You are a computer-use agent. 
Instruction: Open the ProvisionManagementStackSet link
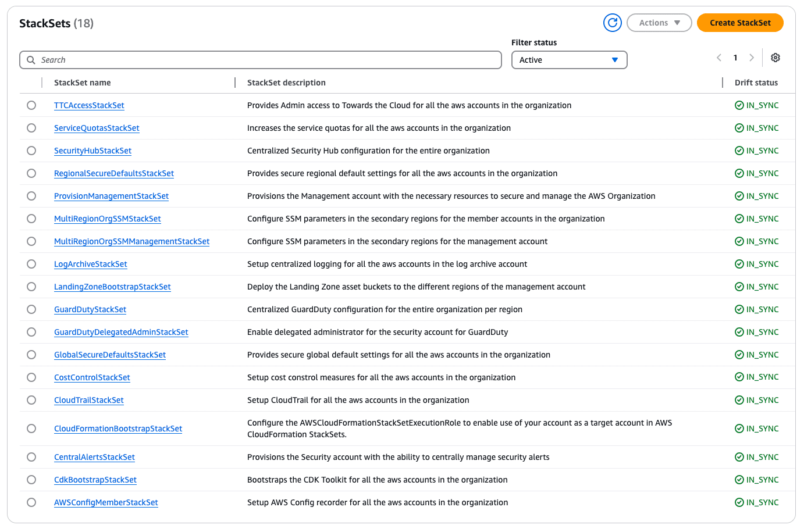[x=111, y=196]
